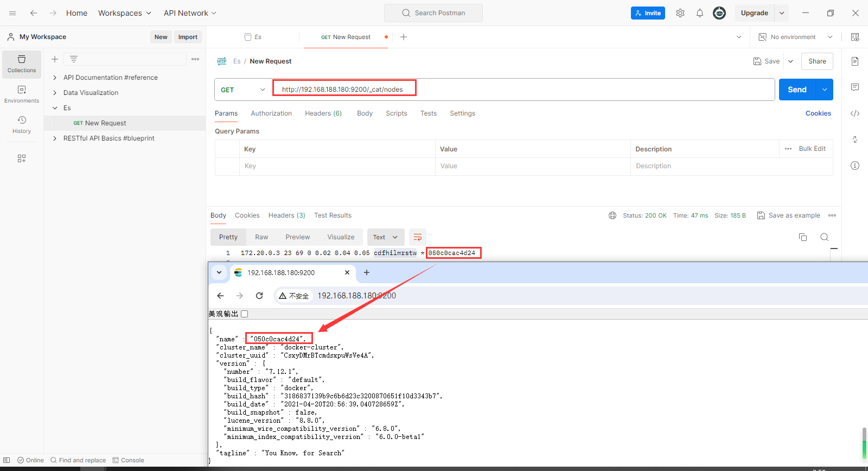The height and width of the screenshot is (471, 868).
Task: Open the user avatar menu
Action: [x=719, y=13]
